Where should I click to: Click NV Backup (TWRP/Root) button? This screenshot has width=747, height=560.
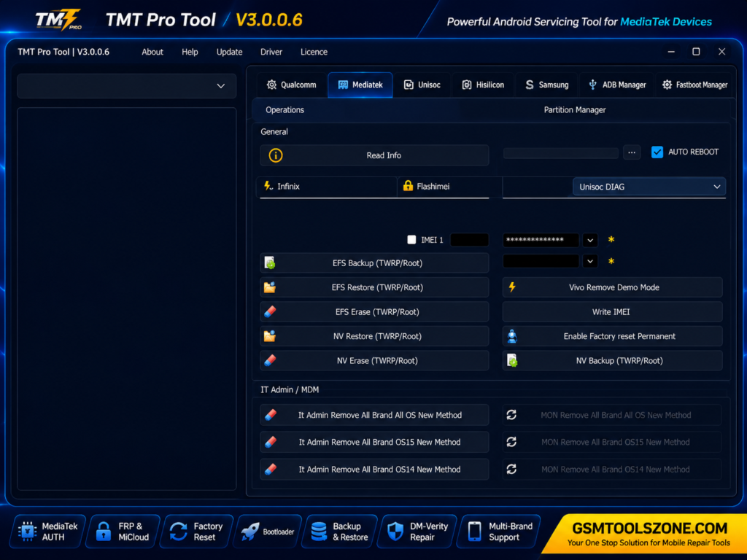pos(612,360)
